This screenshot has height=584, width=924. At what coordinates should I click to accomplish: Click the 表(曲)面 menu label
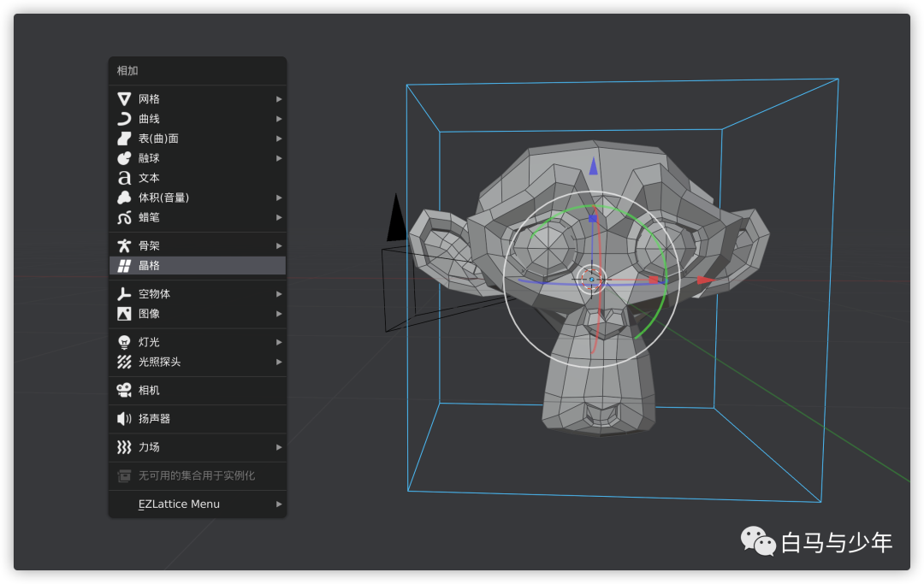click(158, 139)
